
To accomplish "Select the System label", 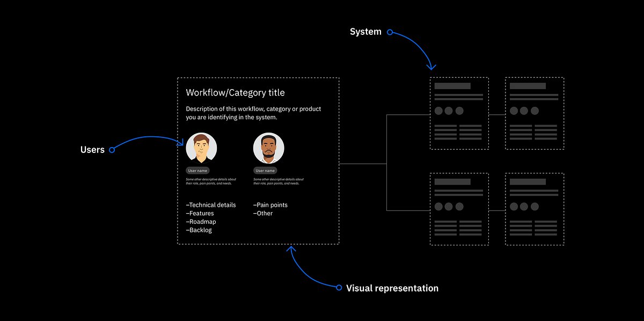I will pyautogui.click(x=365, y=31).
